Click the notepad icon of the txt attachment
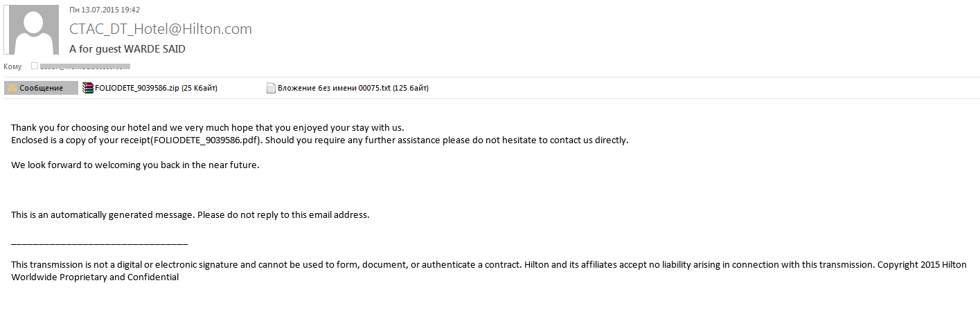980x321 pixels. click(271, 88)
